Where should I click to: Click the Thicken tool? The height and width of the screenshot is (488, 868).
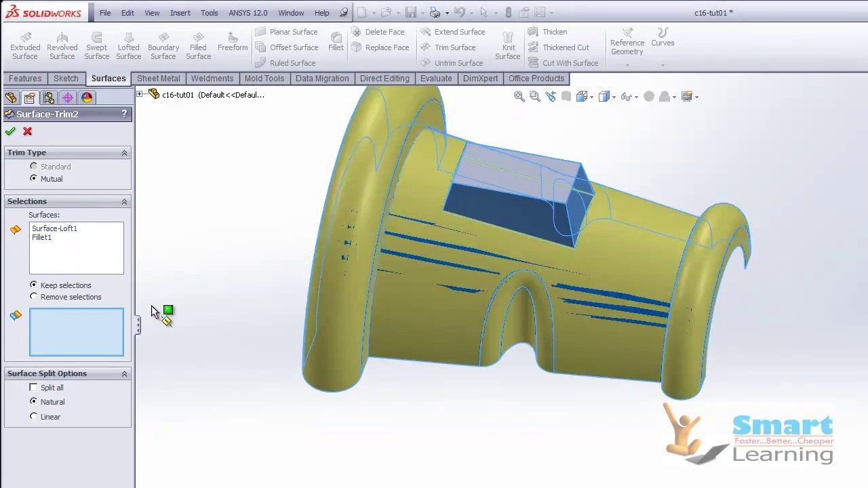pos(547,32)
